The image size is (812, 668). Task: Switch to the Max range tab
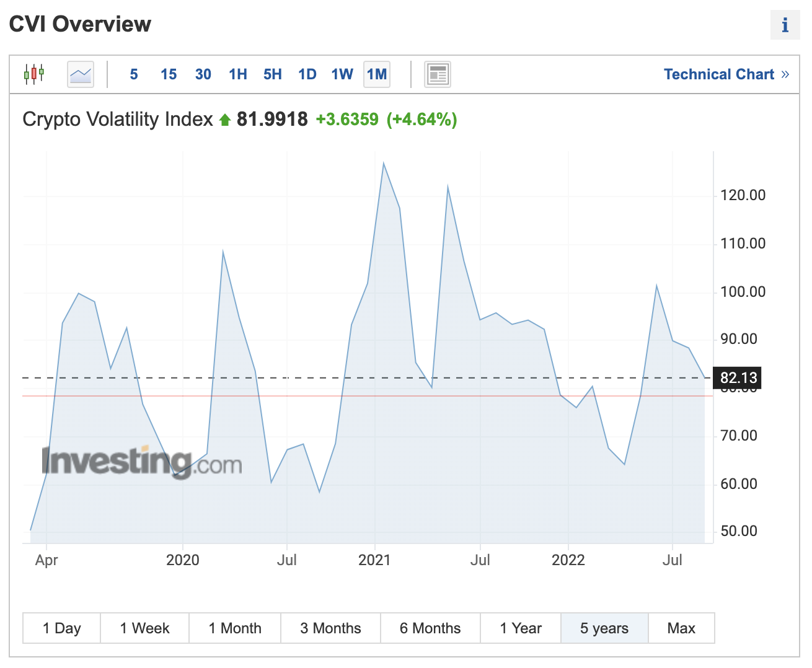click(x=681, y=628)
